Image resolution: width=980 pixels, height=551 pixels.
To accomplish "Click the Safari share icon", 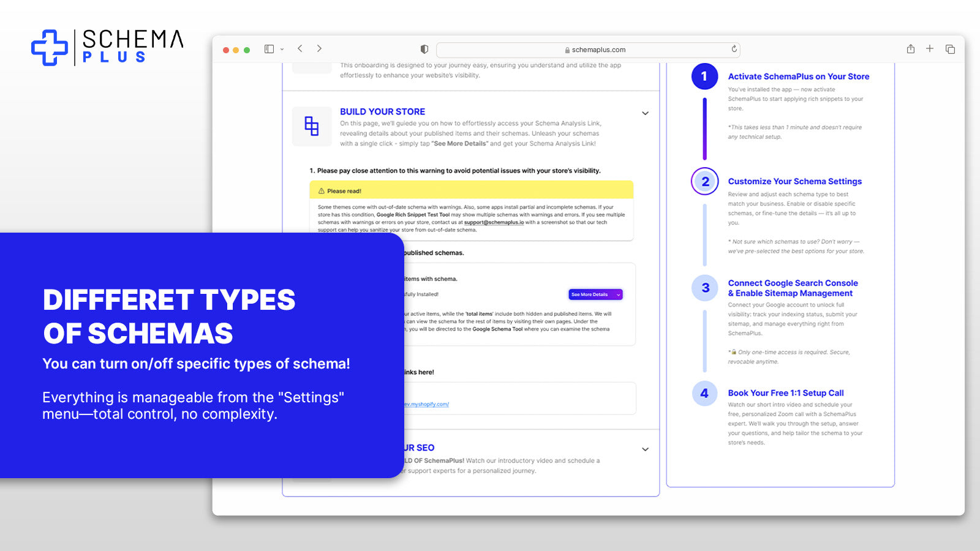I will tap(911, 49).
